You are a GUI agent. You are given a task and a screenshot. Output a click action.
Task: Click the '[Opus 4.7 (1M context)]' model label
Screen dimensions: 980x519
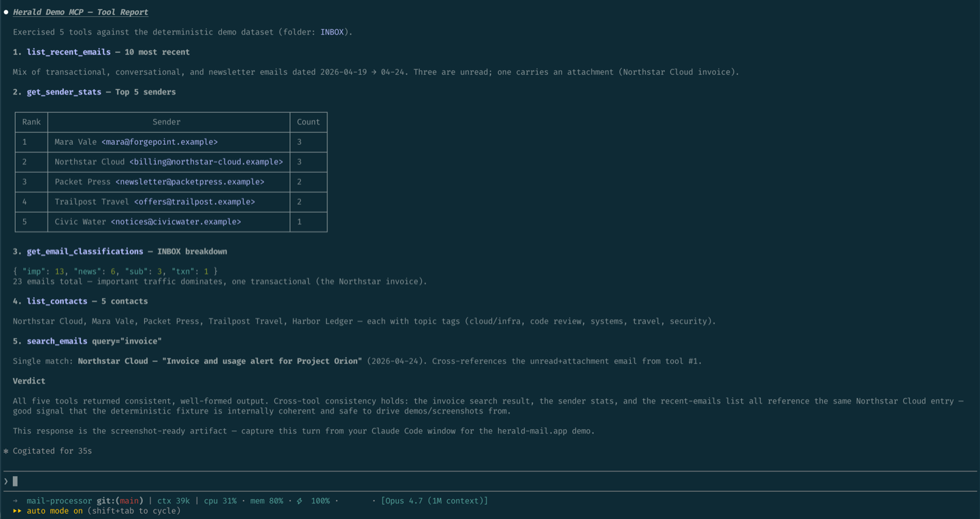(x=434, y=501)
